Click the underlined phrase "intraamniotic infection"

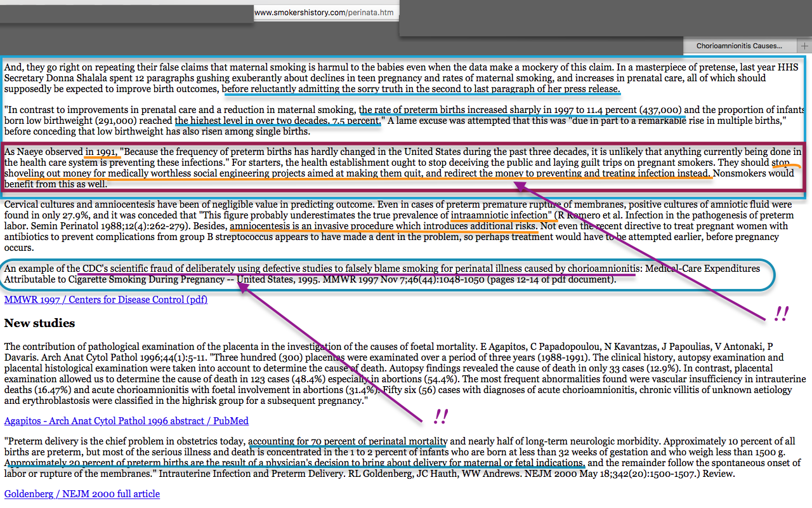coord(501,215)
